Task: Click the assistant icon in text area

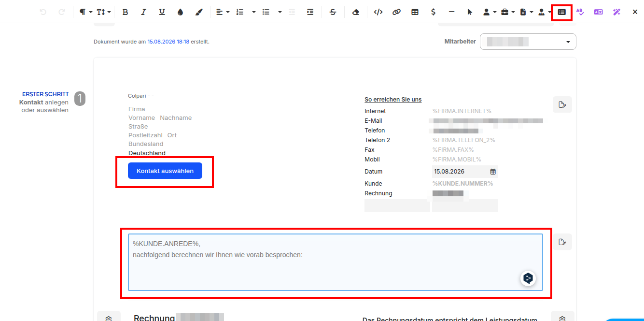Action: [528, 278]
